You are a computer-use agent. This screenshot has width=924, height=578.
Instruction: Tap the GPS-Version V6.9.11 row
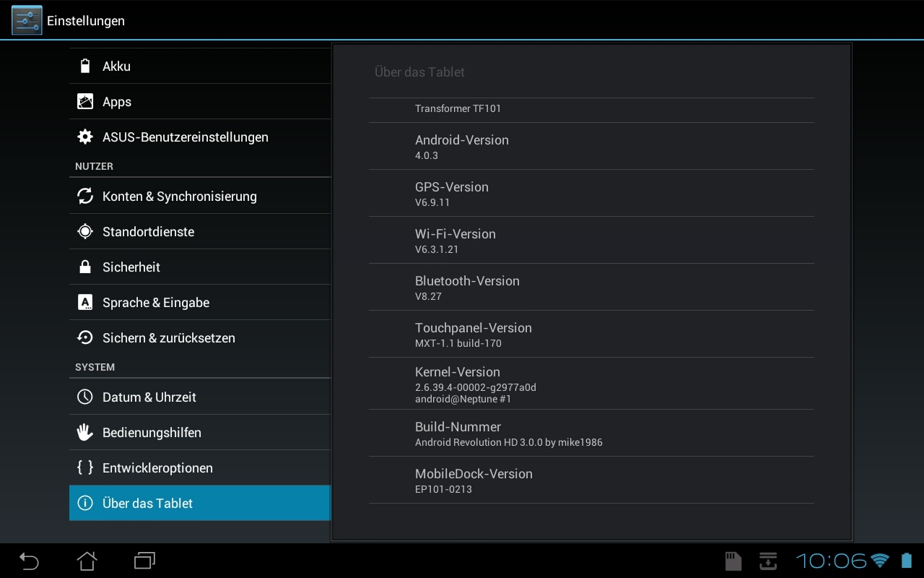point(591,193)
